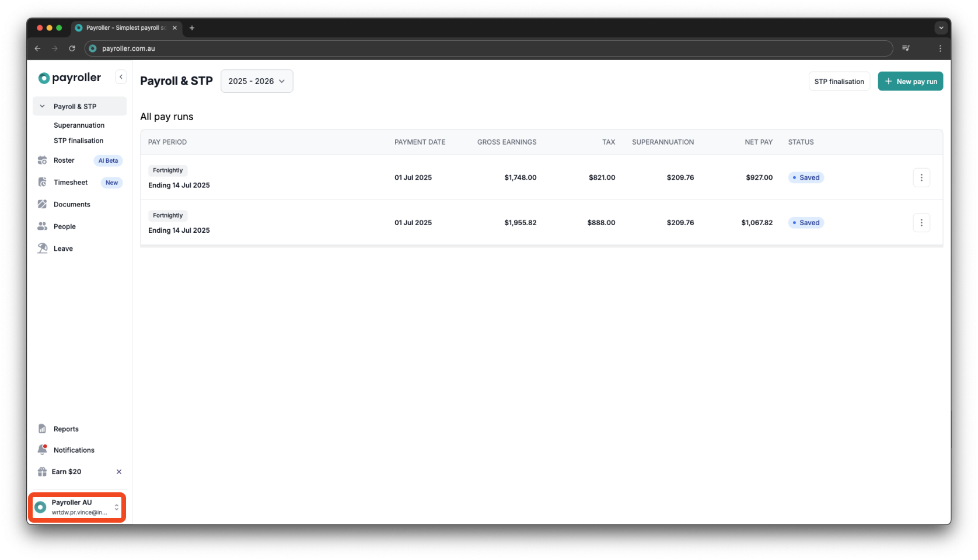The image size is (978, 560).
Task: Click tax amount $821.00
Action: [602, 177]
